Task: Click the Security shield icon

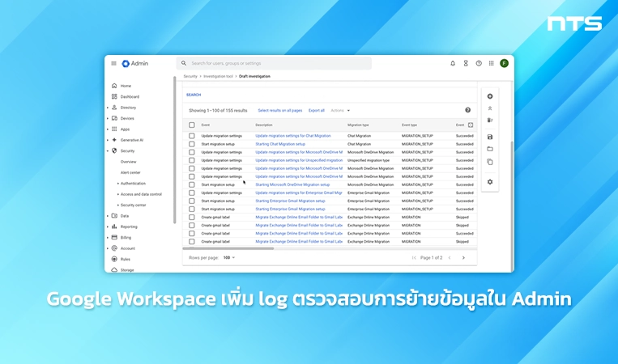Action: [x=114, y=150]
